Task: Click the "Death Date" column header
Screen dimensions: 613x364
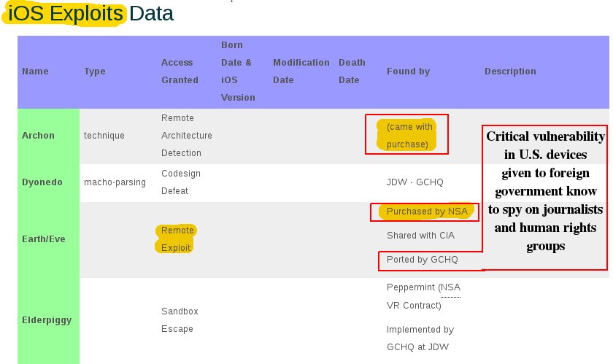Action: (352, 71)
